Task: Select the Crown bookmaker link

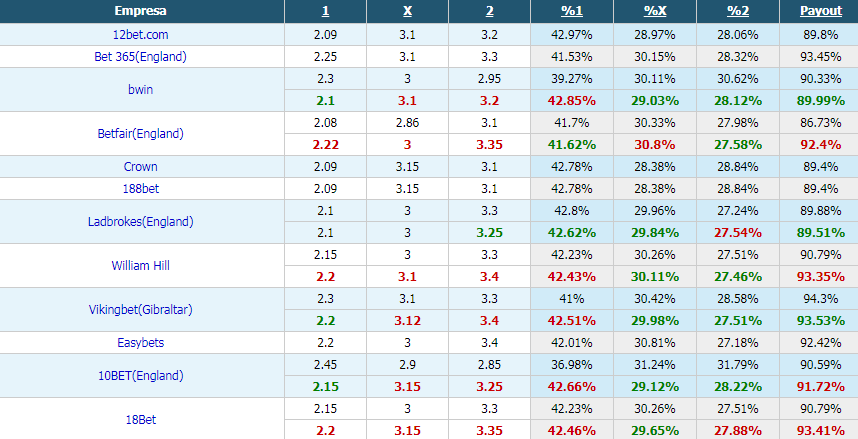Action: click(x=141, y=167)
